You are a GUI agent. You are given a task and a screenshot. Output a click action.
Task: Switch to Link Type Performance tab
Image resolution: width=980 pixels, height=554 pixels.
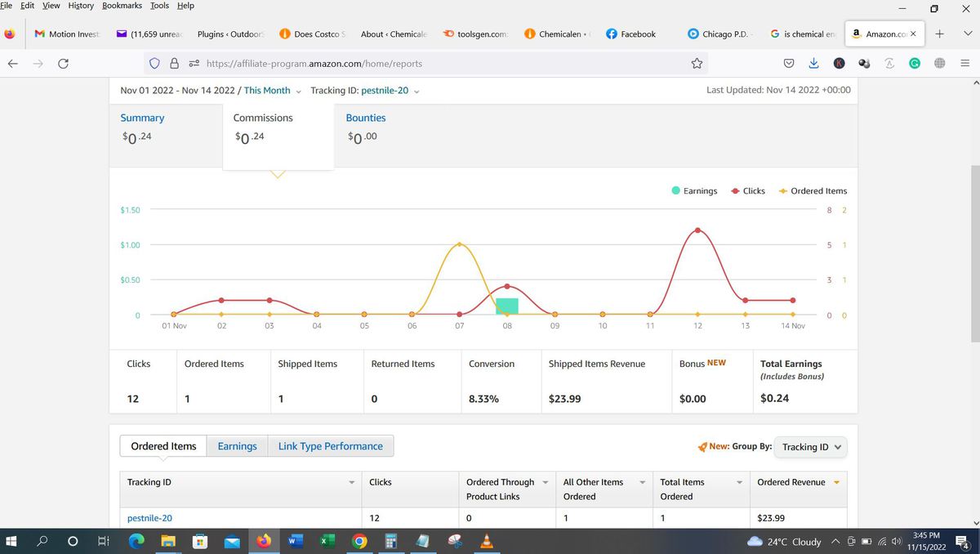[331, 446]
